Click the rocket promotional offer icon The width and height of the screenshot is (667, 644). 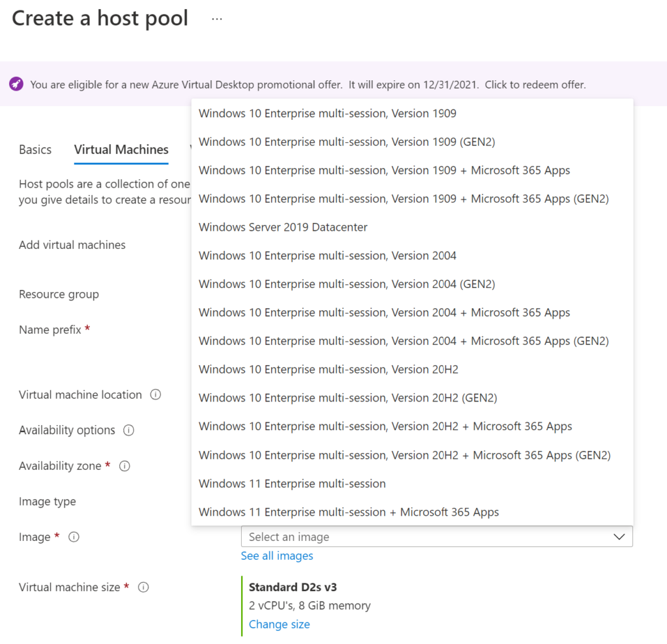(x=16, y=84)
